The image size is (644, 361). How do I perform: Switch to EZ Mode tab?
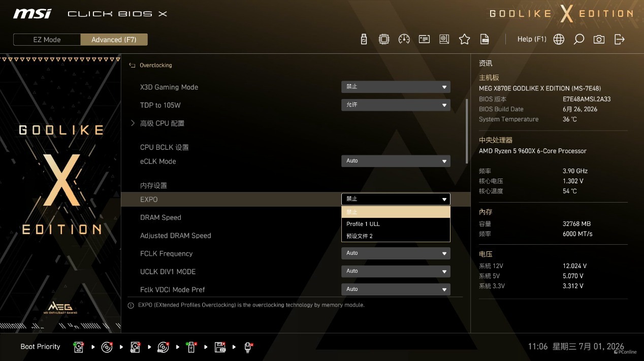pos(47,40)
